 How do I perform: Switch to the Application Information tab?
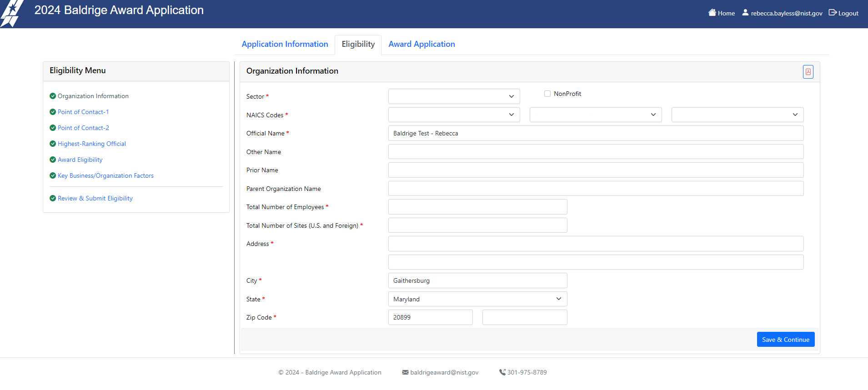pos(285,44)
